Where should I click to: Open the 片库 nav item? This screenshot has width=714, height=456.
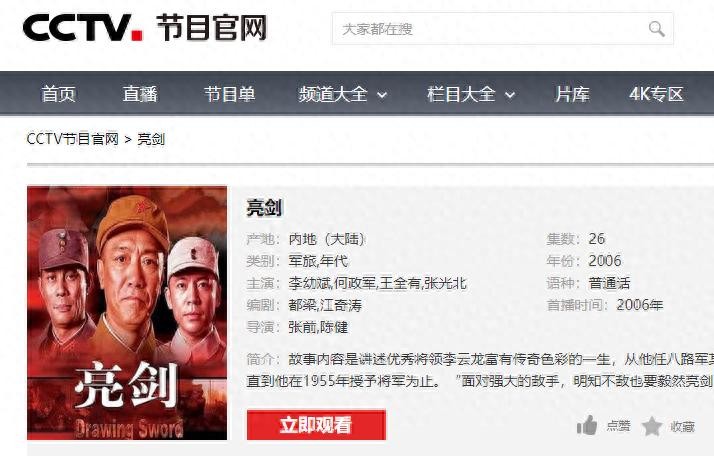coord(572,94)
